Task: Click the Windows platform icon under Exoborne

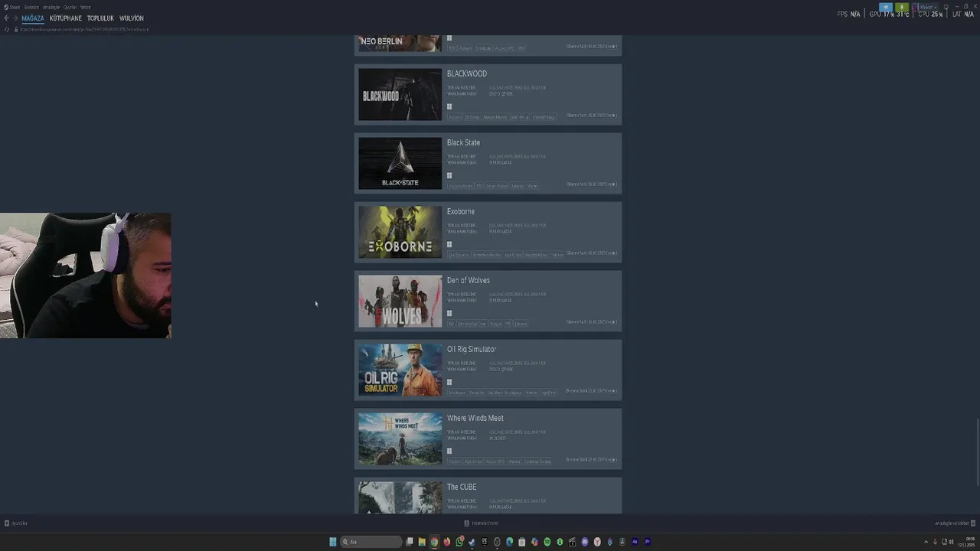Action: click(449, 244)
